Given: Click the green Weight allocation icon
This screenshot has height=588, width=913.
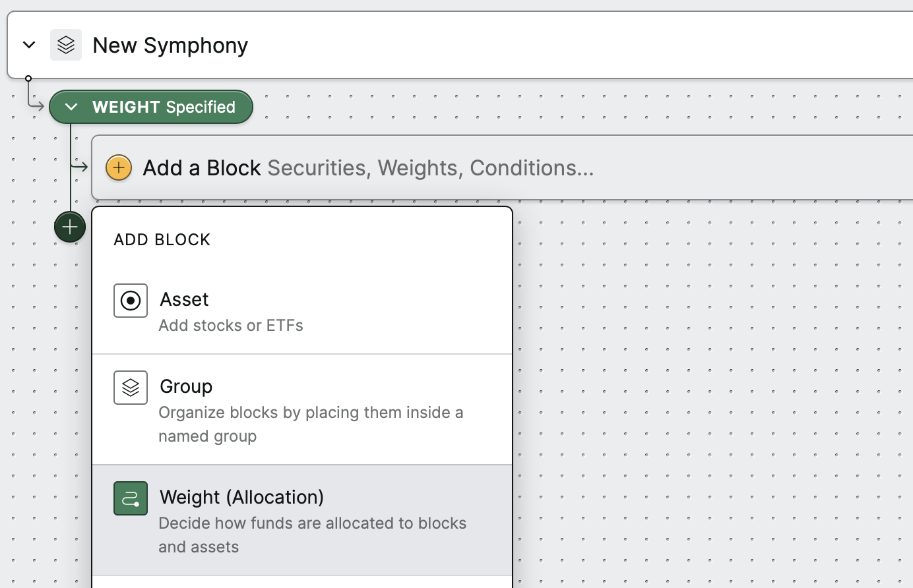Looking at the screenshot, I should pyautogui.click(x=131, y=498).
